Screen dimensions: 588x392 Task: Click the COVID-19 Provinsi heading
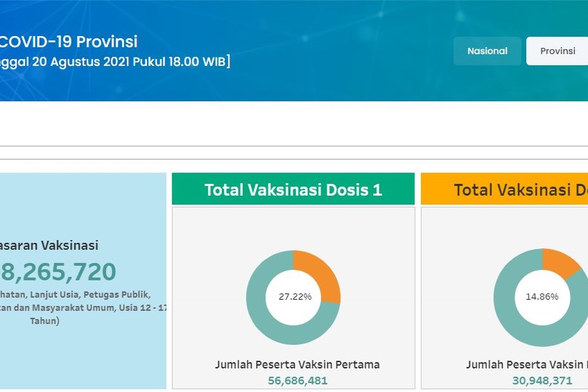click(x=68, y=42)
